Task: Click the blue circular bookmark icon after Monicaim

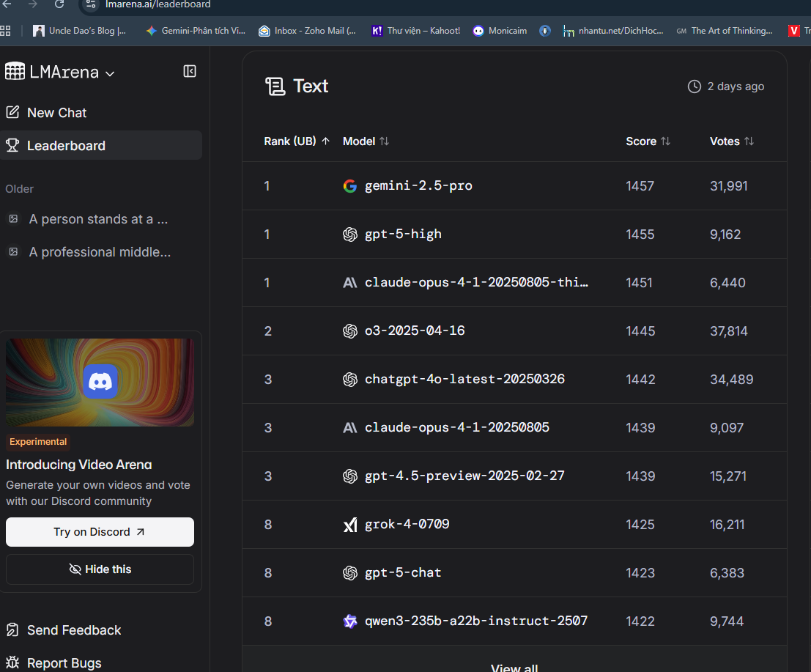Action: (x=544, y=31)
